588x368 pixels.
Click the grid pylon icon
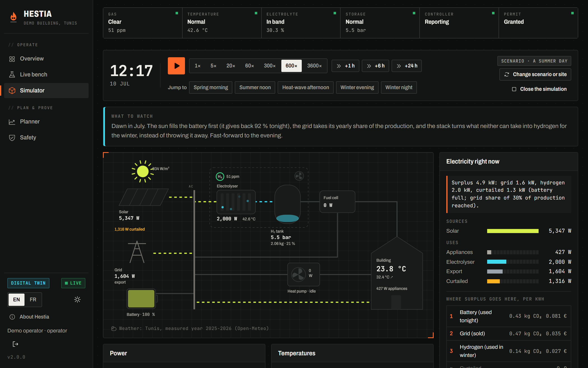(x=137, y=252)
